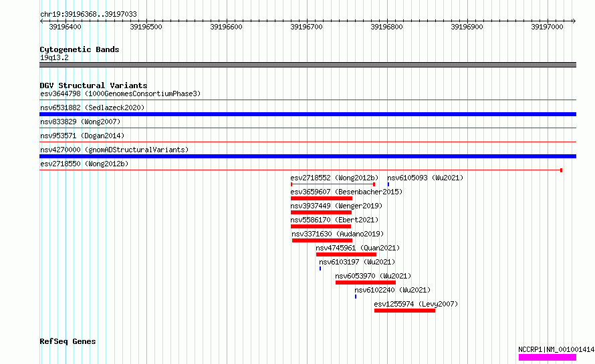Open variant nsv833829 (Wong2007)
The width and height of the screenshot is (595, 364).
80,122
